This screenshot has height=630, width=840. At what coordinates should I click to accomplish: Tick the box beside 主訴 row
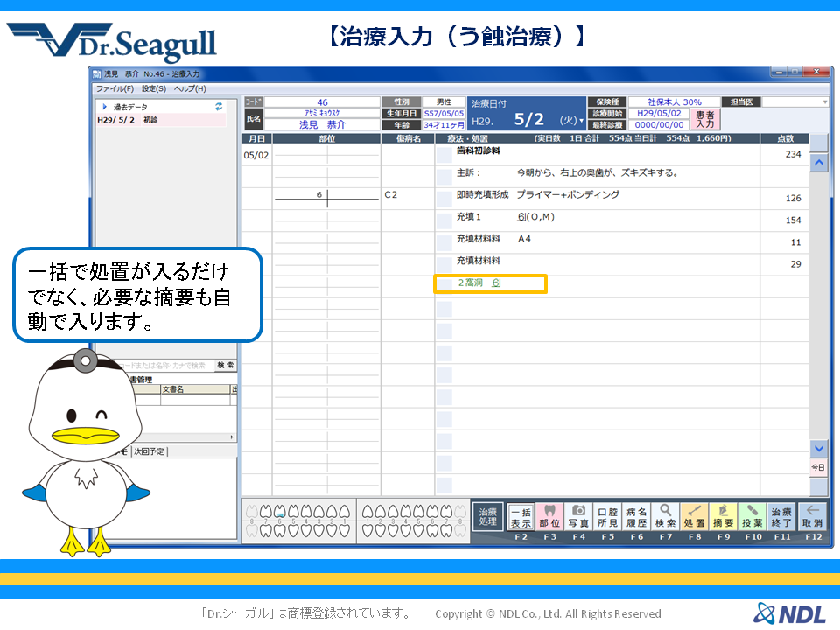pyautogui.click(x=444, y=177)
